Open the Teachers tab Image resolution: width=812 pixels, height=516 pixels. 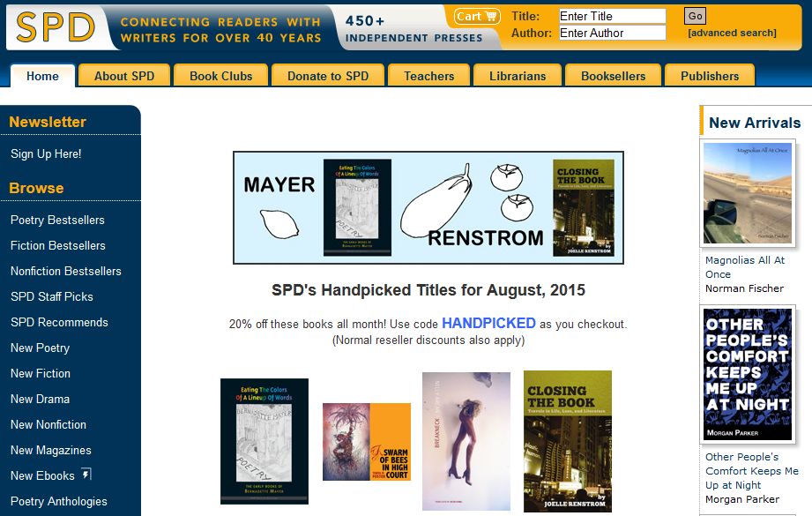pos(428,76)
